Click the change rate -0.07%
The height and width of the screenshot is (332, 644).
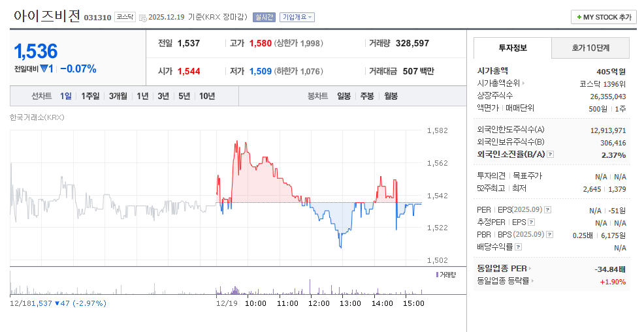click(x=78, y=69)
